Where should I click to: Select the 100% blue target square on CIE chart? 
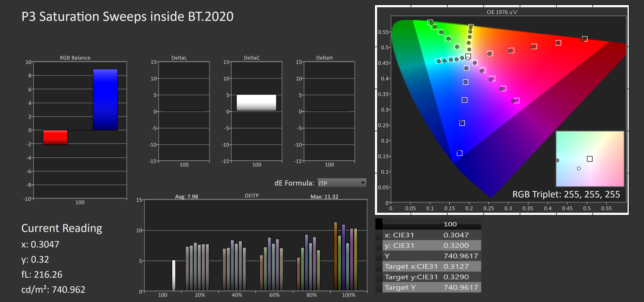point(460,153)
